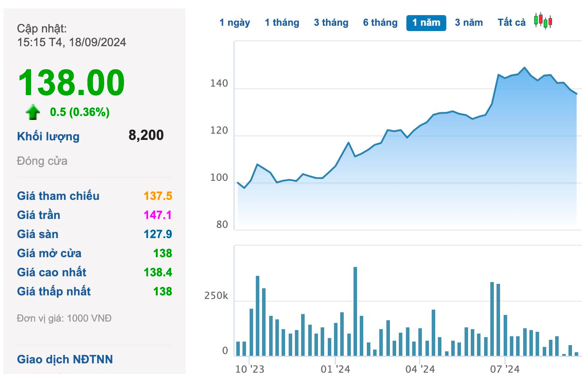
Task: Click the "Giá tham chiếu" label
Action: click(x=58, y=196)
